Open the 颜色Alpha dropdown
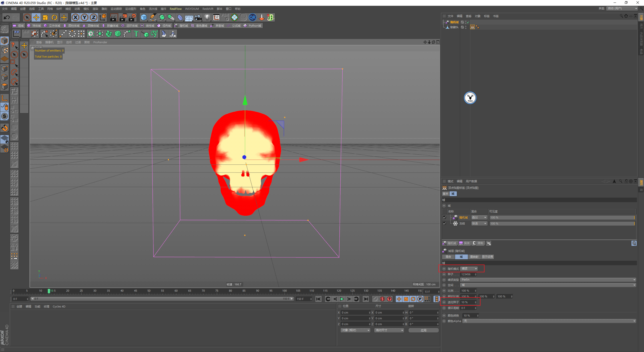The width and height of the screenshot is (644, 352). 549,321
